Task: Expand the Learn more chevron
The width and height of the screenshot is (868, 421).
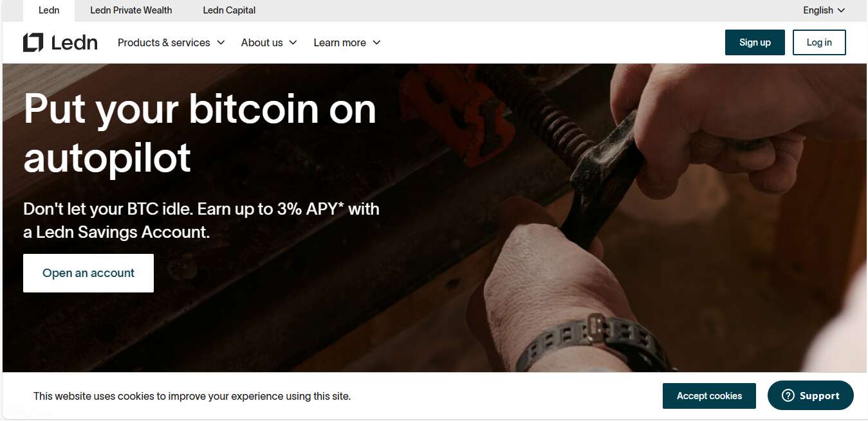Action: [376, 42]
